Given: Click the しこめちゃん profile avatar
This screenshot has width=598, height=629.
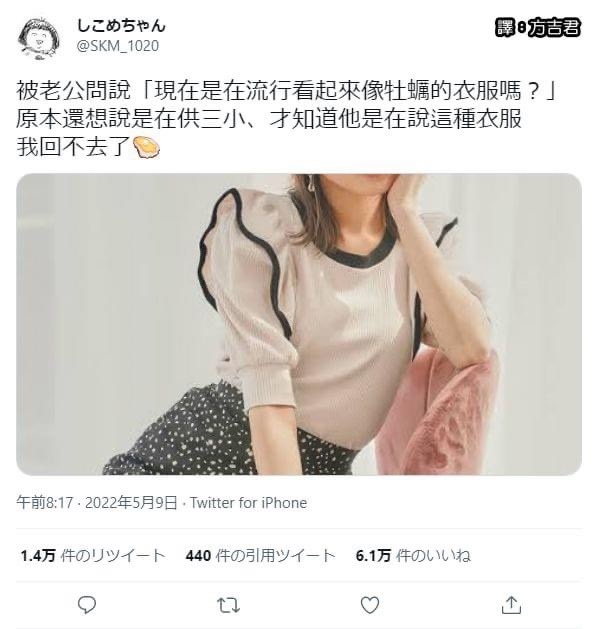Looking at the screenshot, I should pyautogui.click(x=39, y=39).
